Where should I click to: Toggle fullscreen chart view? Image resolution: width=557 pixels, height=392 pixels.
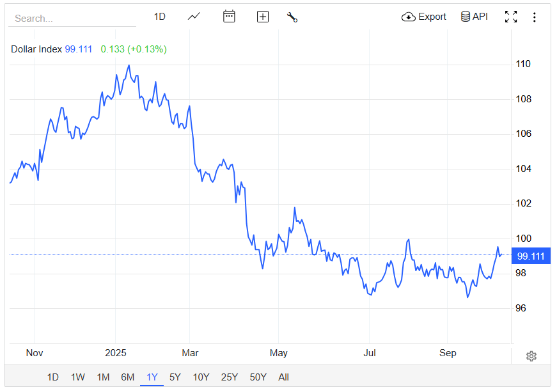click(x=511, y=17)
